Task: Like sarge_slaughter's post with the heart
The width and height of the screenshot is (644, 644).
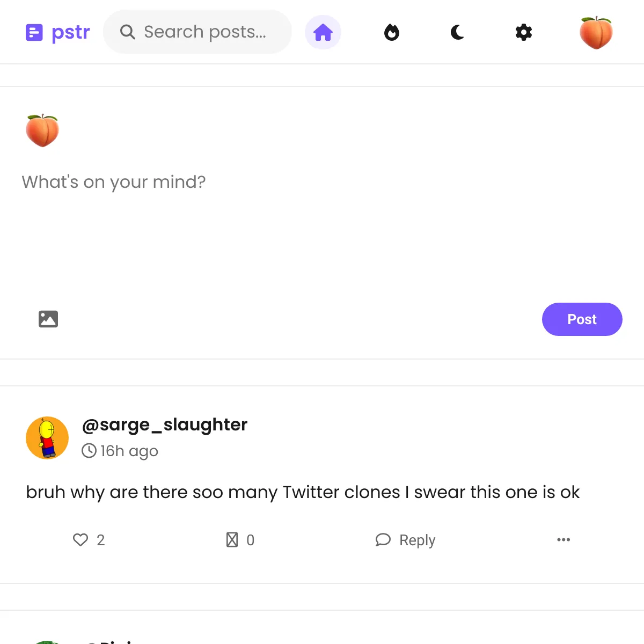Action: (80, 539)
